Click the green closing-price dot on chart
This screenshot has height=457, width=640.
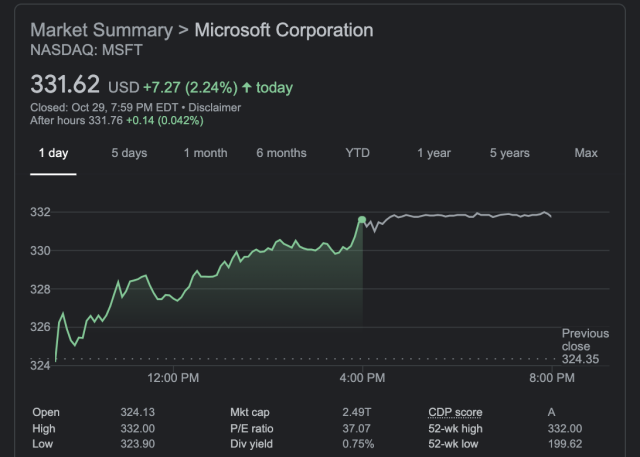click(361, 219)
